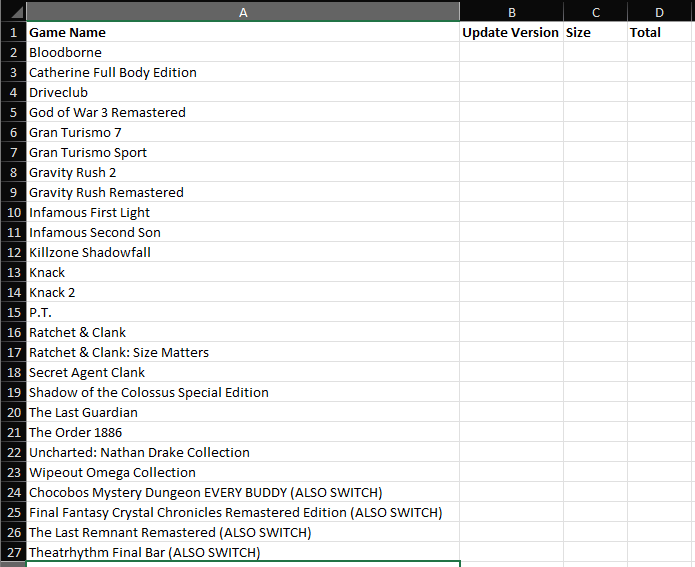The image size is (695, 567).
Task: Click the Update Version cell for Bloodborne
Action: click(511, 52)
